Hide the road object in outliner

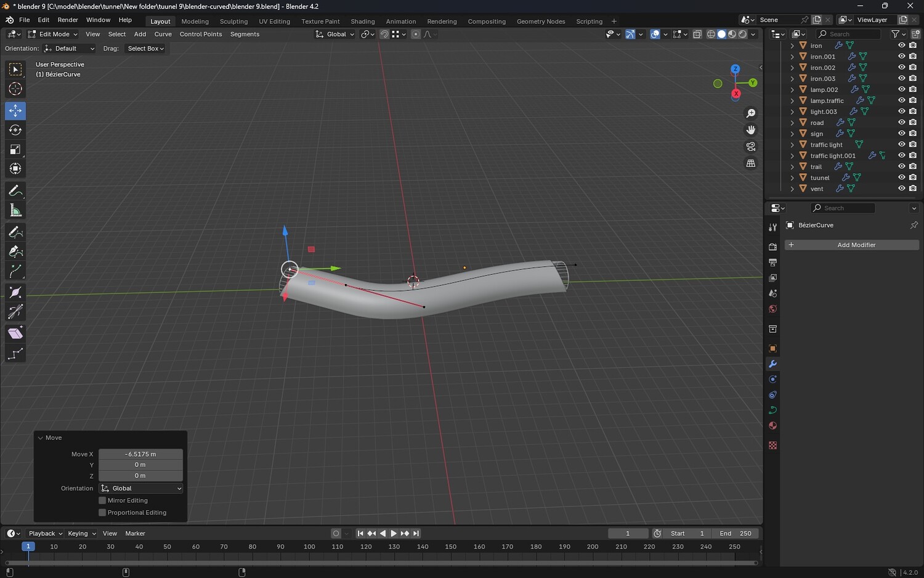[901, 123]
